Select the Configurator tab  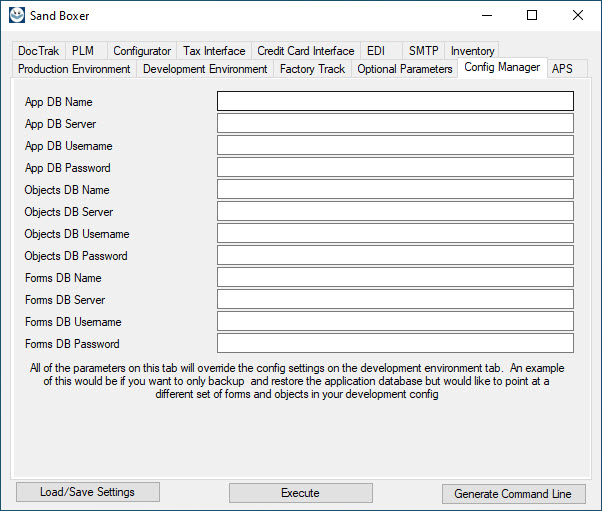click(141, 51)
